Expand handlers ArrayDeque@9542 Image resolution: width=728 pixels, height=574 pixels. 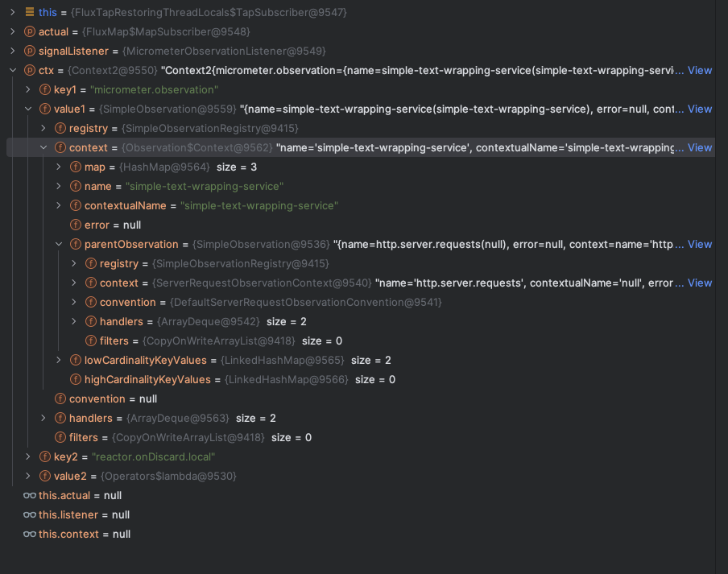pyautogui.click(x=74, y=321)
